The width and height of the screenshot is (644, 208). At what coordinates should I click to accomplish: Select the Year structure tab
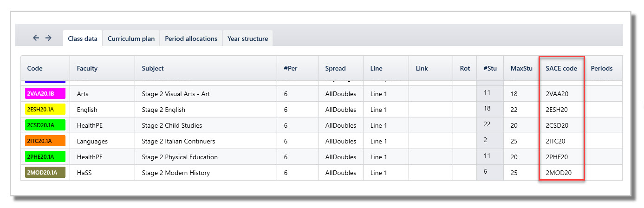(247, 39)
